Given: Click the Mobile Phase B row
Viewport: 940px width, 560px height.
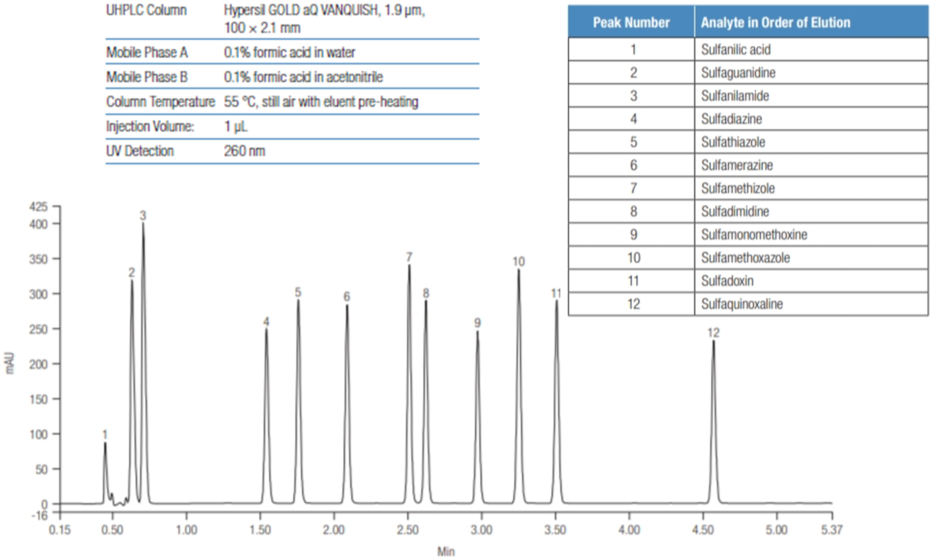Looking at the screenshot, I should [146, 77].
